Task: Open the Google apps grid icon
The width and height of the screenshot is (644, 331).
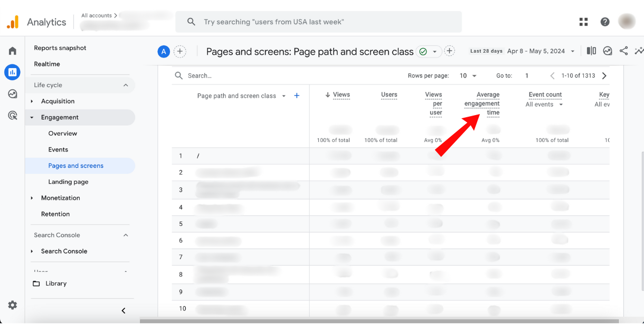Action: 583,22
